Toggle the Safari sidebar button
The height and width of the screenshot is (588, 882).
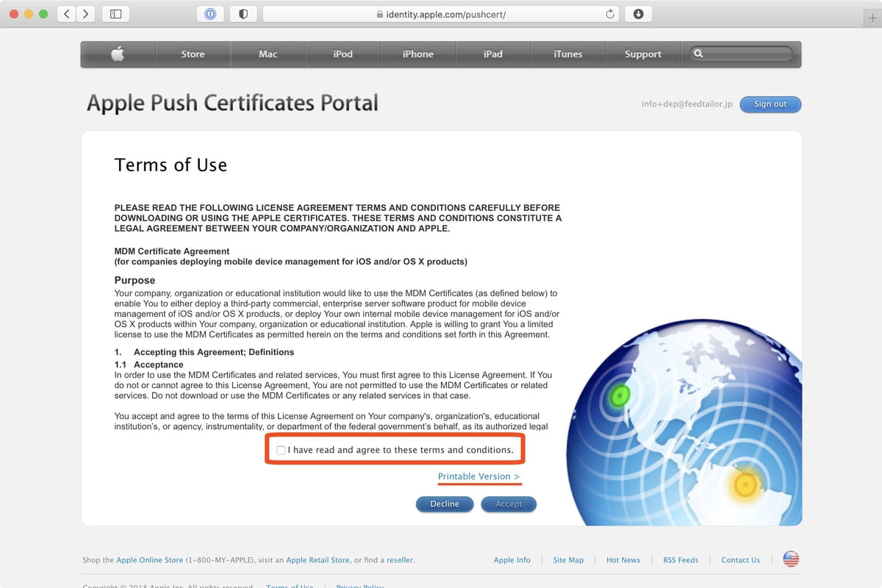(115, 14)
